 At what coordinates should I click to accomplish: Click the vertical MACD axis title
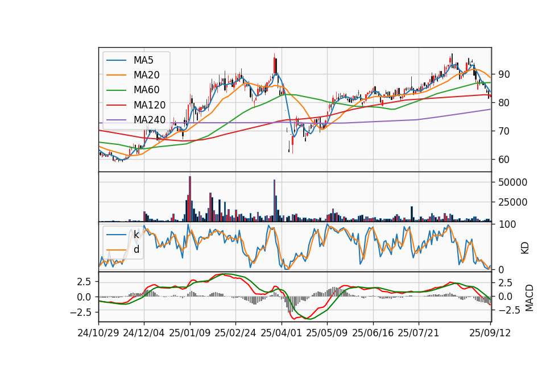[x=530, y=298]
